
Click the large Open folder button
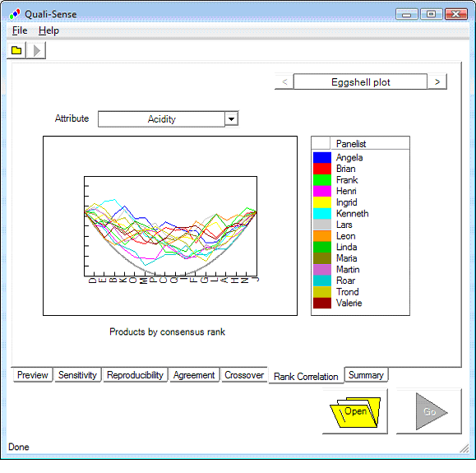[x=355, y=411]
